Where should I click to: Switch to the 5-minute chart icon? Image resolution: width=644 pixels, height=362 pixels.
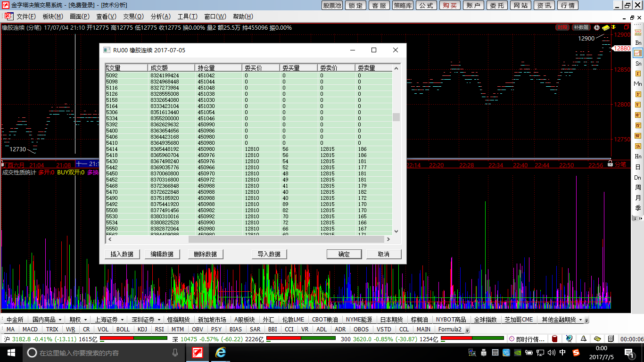pos(638,105)
